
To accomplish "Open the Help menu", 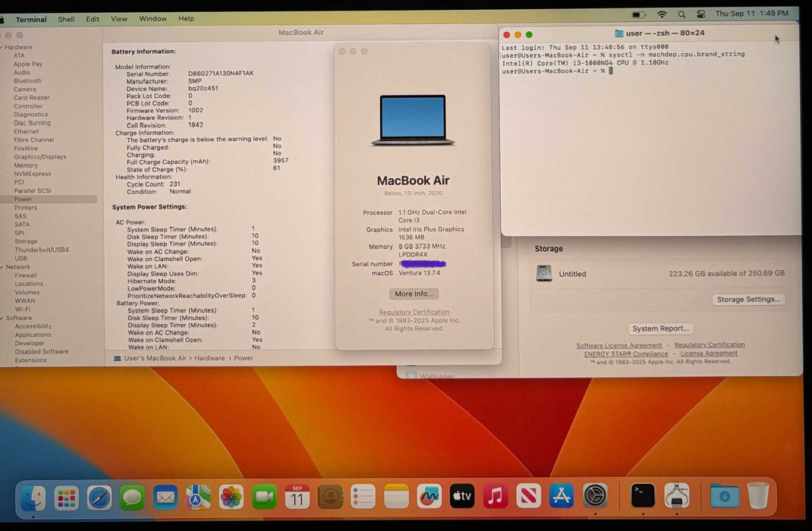I will tap(186, 19).
